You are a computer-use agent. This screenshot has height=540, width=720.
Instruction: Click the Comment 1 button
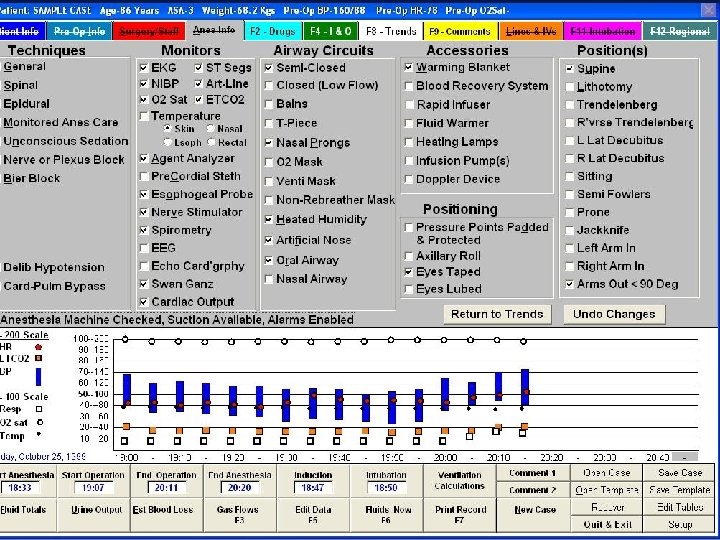point(533,473)
